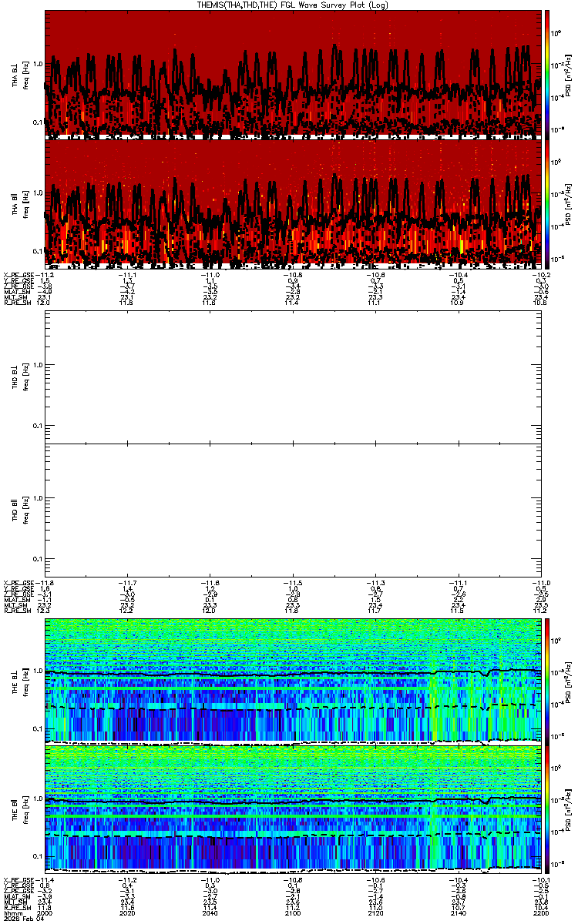Select the THE BII spectrogram panel
Viewport: 578px width, 924px height.
[x=293, y=809]
